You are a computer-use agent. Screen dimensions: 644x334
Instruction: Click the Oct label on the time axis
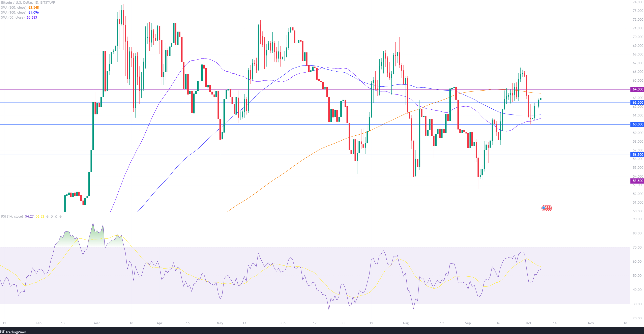tap(528, 323)
